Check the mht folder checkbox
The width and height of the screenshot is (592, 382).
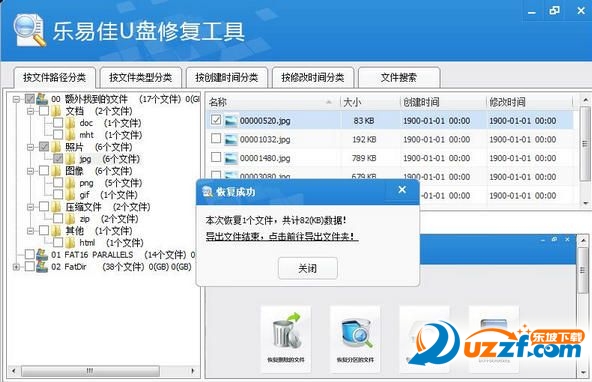pos(58,135)
